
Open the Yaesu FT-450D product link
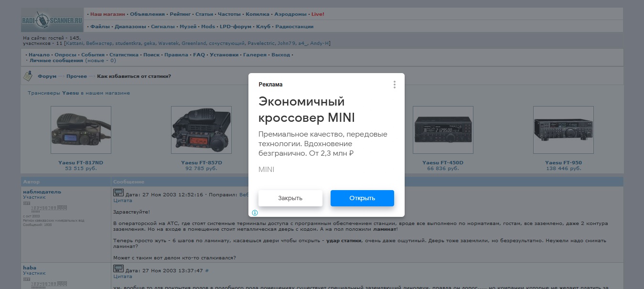pos(443,163)
